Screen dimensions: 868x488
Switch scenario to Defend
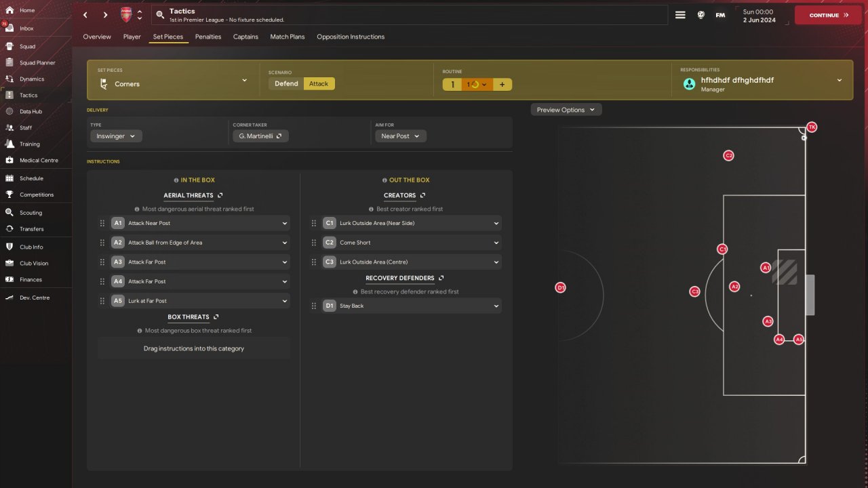point(286,84)
